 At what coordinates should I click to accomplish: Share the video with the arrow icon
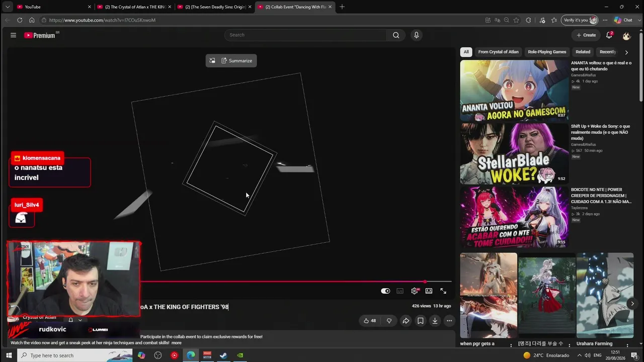point(406,321)
